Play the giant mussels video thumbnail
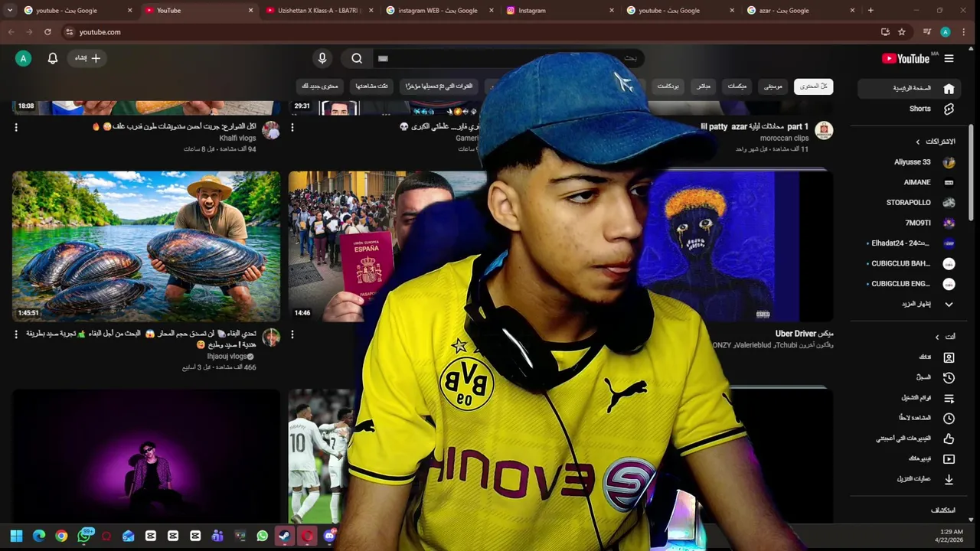 [x=146, y=246]
